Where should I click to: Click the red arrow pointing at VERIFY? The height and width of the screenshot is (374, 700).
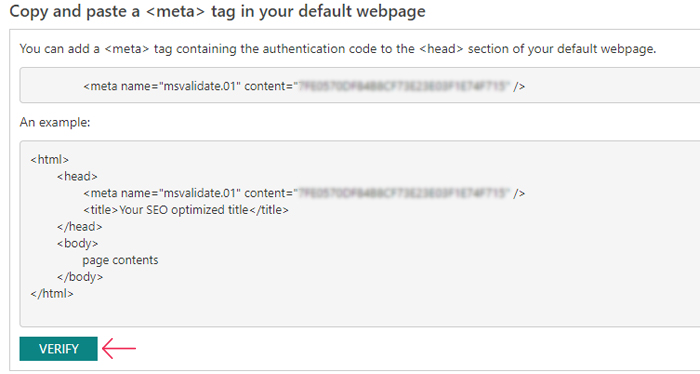pos(119,348)
